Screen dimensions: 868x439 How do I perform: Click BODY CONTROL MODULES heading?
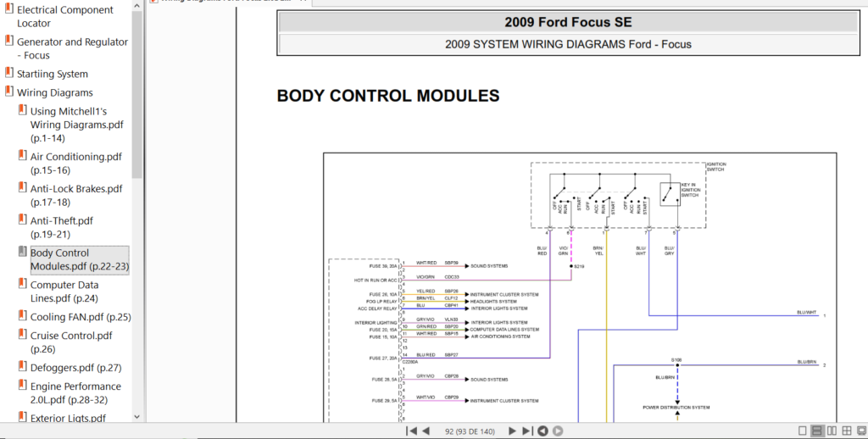click(x=388, y=96)
